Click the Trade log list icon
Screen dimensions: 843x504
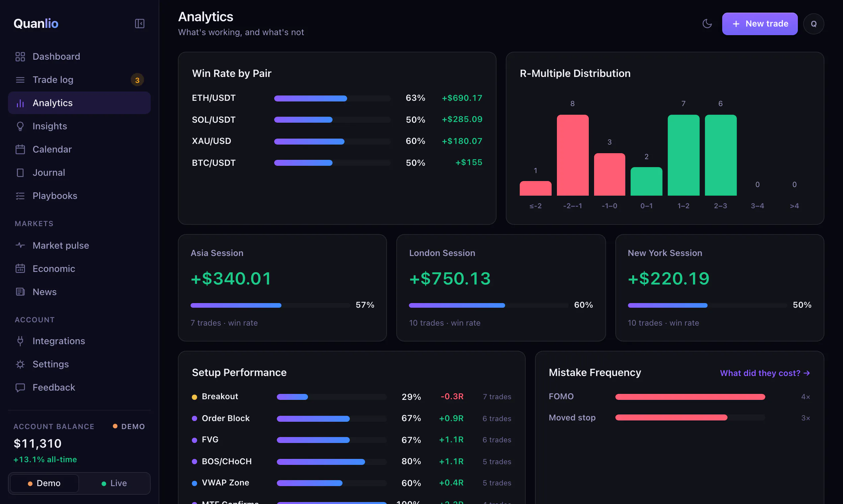tap(20, 80)
